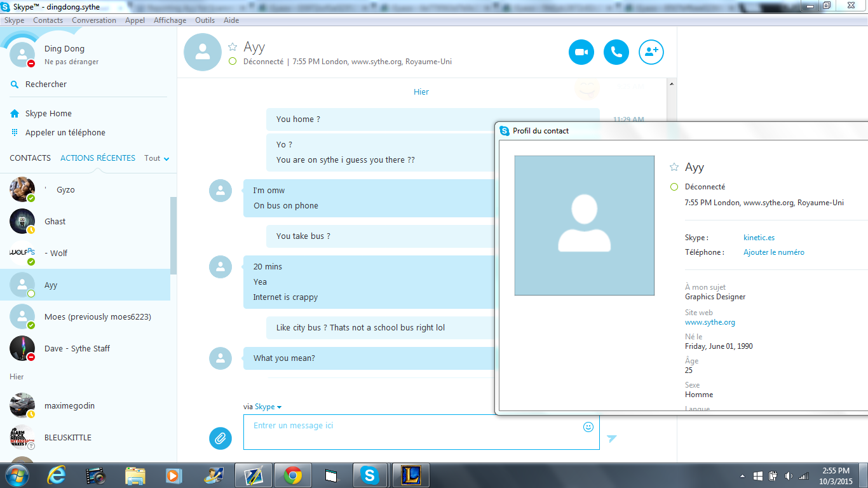The width and height of the screenshot is (868, 488).
Task: Open the Outils menu
Action: pos(205,20)
